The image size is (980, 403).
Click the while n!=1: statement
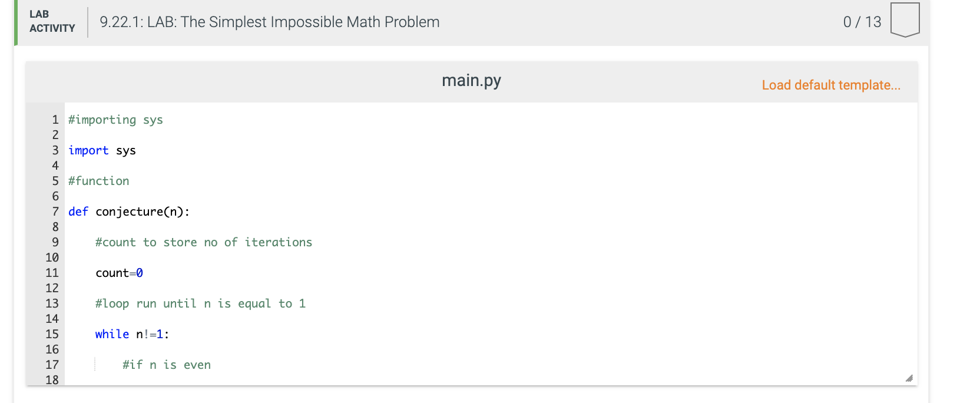pyautogui.click(x=132, y=334)
